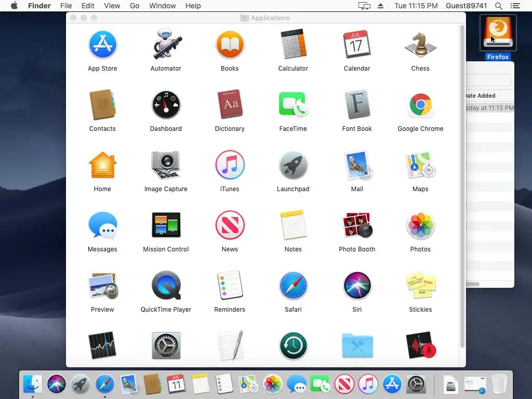
Task: Open the Finder menu
Action: pyautogui.click(x=39, y=6)
